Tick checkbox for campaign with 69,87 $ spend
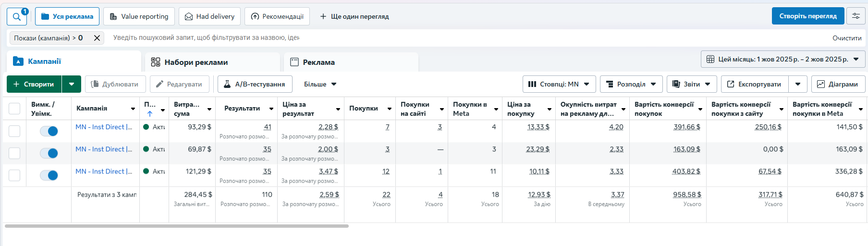 (x=14, y=153)
